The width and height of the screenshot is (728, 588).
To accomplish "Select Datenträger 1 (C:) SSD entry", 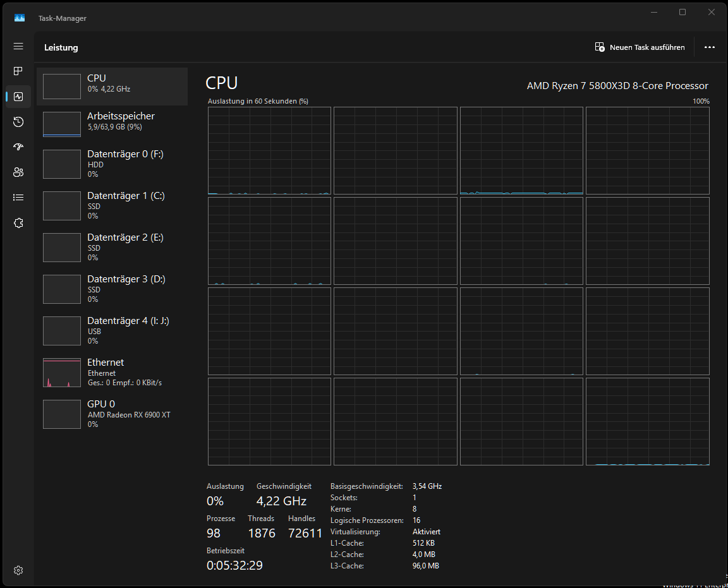I will tap(112, 206).
